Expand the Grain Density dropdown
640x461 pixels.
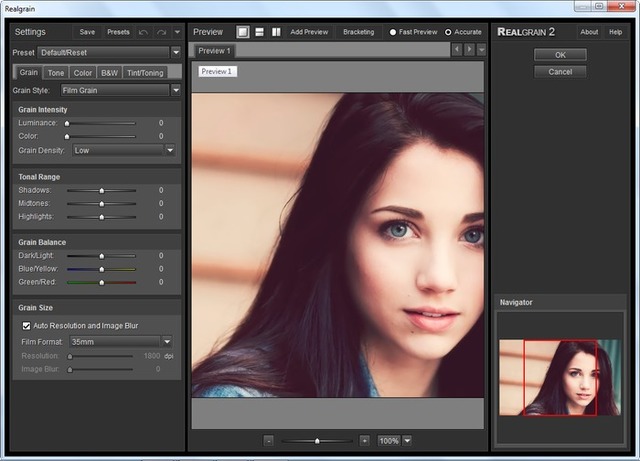(x=169, y=150)
